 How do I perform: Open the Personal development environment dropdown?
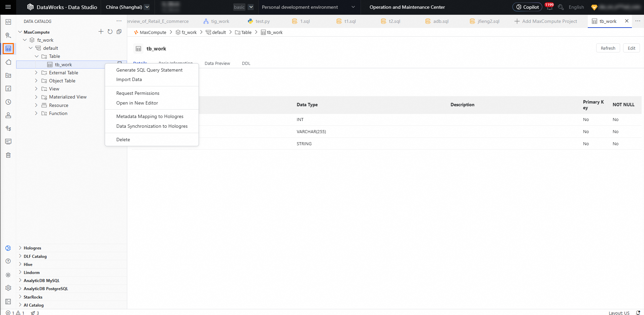(308, 7)
